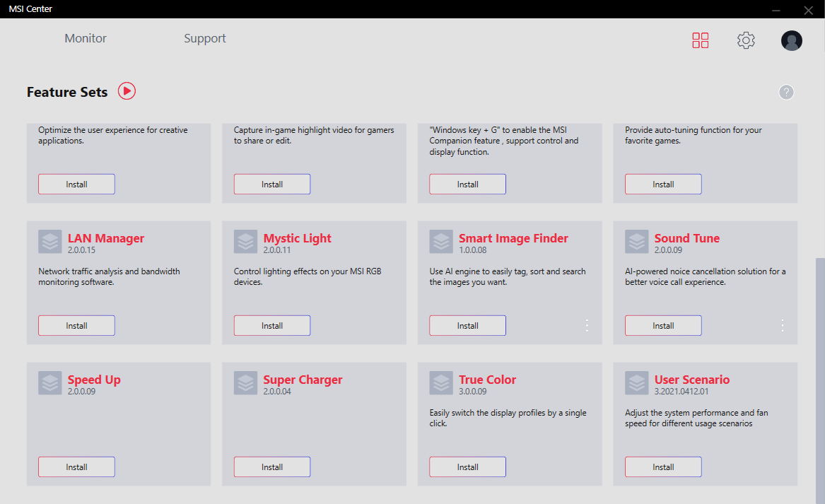
Task: Install Smart Image Finder
Action: click(x=467, y=326)
